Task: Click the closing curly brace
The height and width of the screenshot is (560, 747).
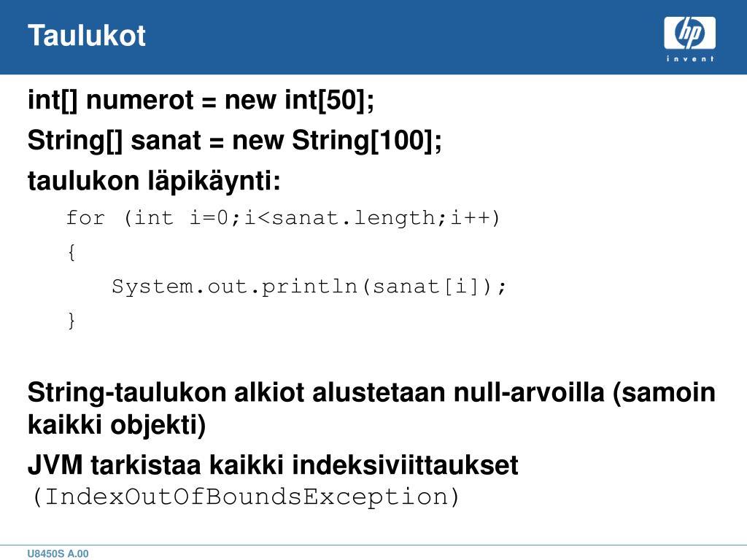Action: coord(71,321)
